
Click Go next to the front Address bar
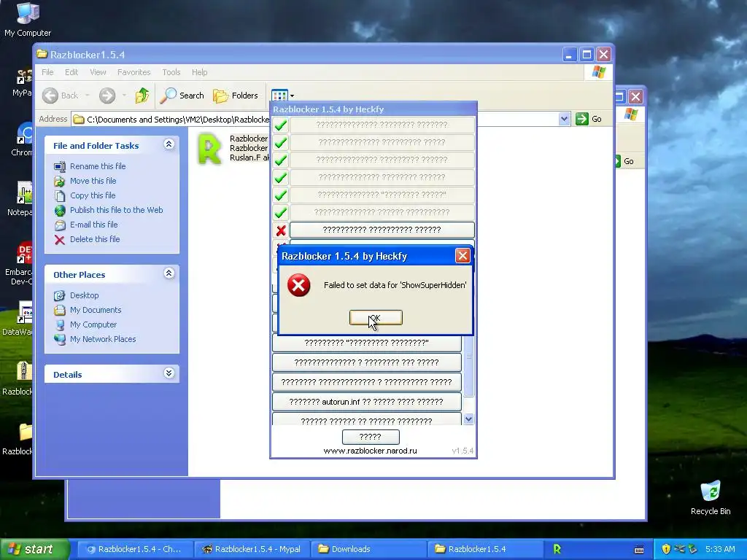pyautogui.click(x=589, y=119)
